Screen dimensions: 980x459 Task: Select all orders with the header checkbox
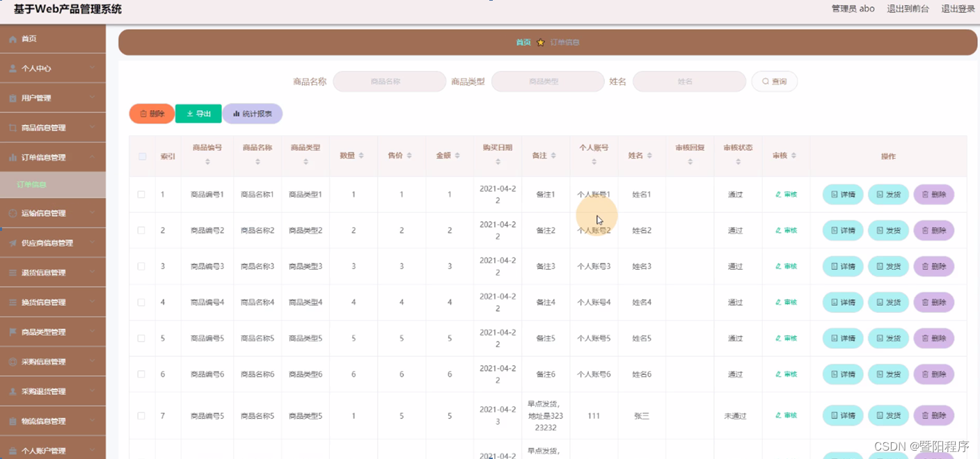[141, 156]
